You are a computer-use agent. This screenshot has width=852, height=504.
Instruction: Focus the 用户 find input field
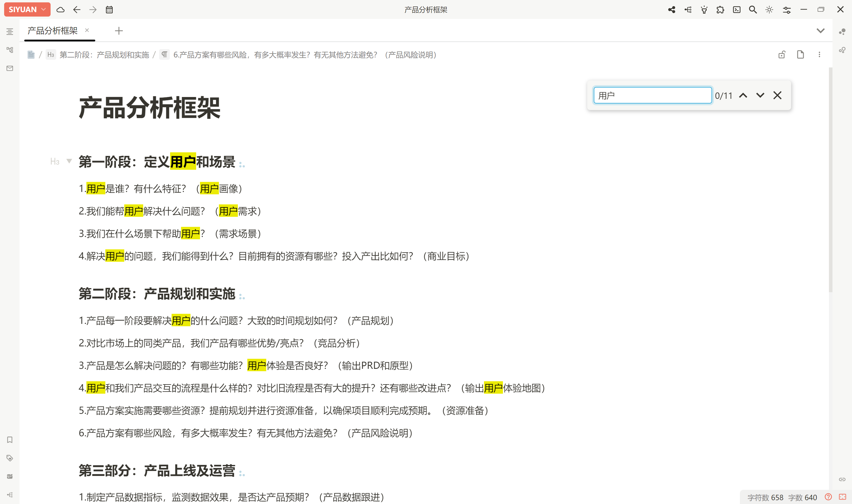click(x=652, y=96)
